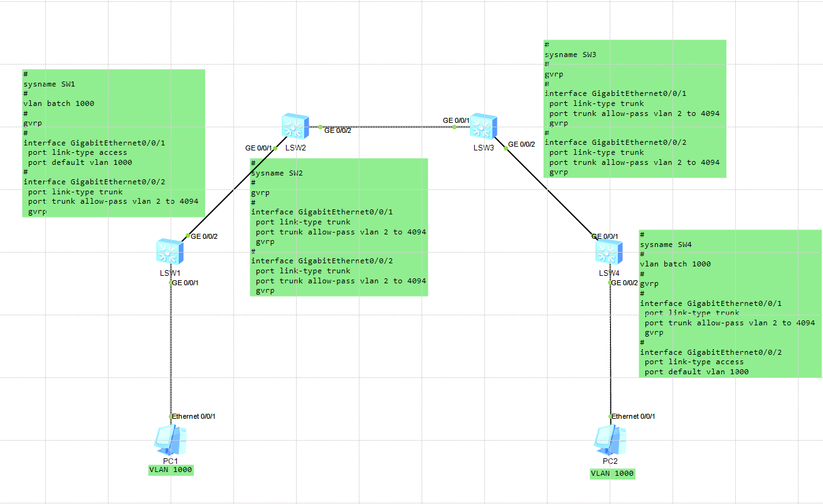The height and width of the screenshot is (504, 823).
Task: Open the PC2 host icon
Action: click(x=610, y=441)
